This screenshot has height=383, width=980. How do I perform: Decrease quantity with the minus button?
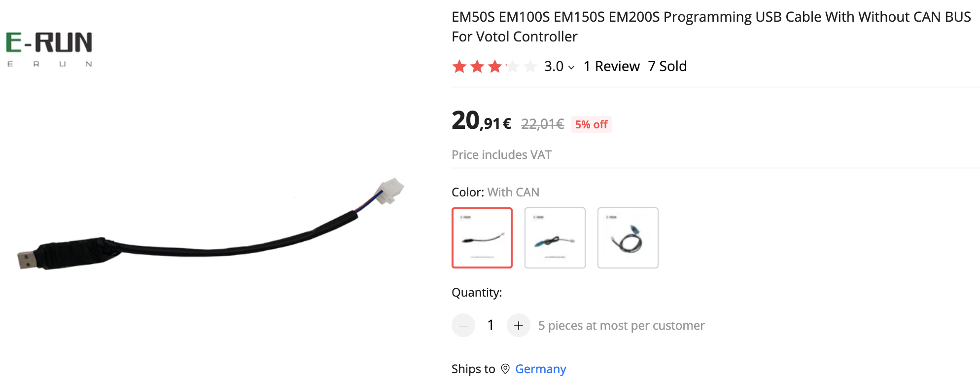point(463,325)
